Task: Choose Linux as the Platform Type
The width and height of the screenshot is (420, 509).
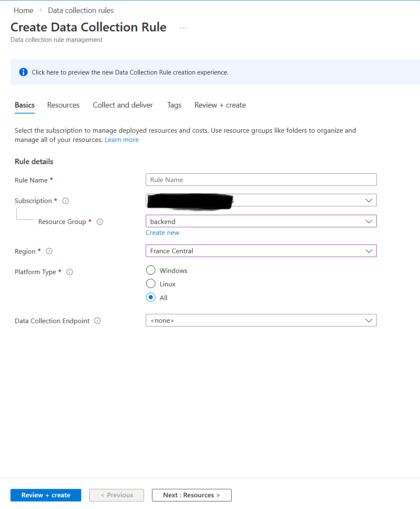Action: pos(151,283)
